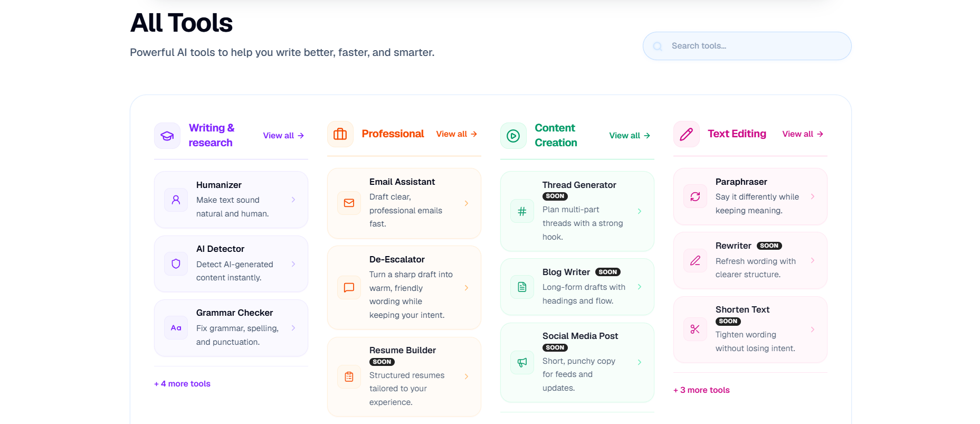980x424 pixels.
Task: Open the Text Editing category heading
Action: (737, 134)
